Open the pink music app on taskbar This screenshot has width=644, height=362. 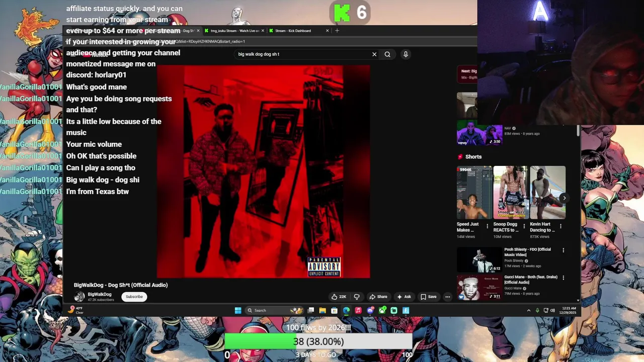(358, 310)
